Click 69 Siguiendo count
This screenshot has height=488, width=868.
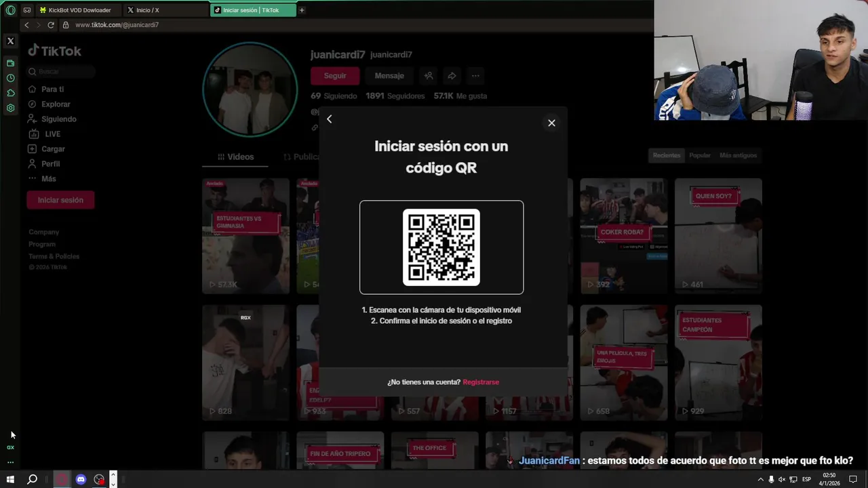334,96
